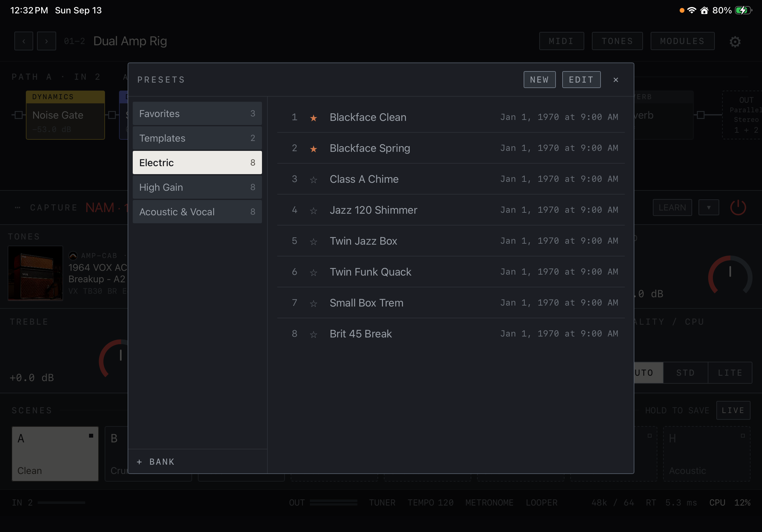This screenshot has height=532, width=762.
Task: Select scene A Clean
Action: (x=55, y=454)
